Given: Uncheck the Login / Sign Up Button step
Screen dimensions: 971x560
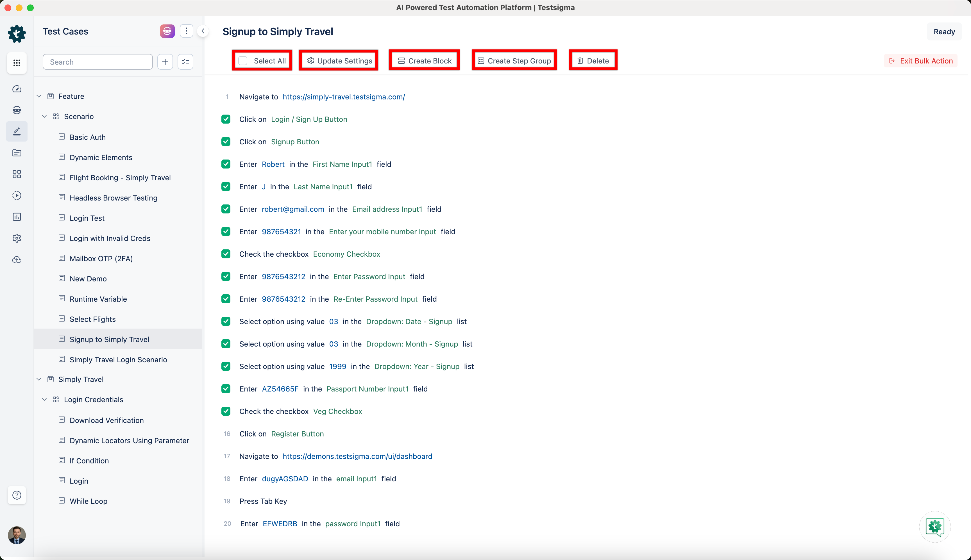Looking at the screenshot, I should [226, 119].
